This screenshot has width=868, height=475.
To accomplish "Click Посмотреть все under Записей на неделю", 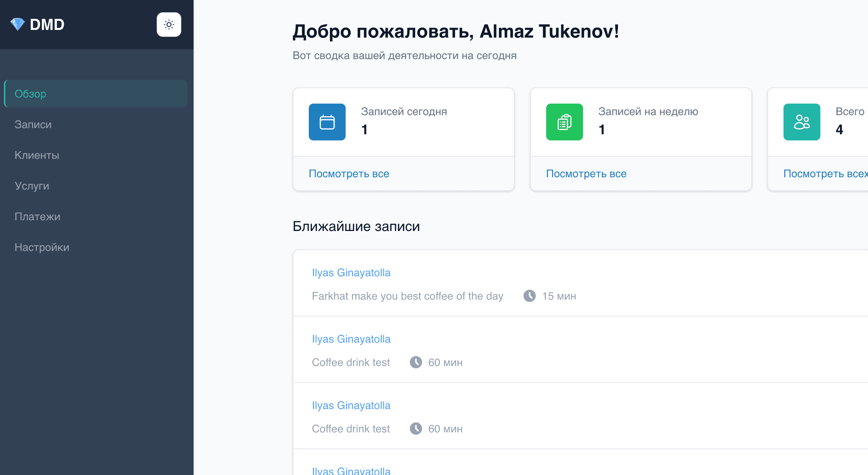I will (x=586, y=173).
